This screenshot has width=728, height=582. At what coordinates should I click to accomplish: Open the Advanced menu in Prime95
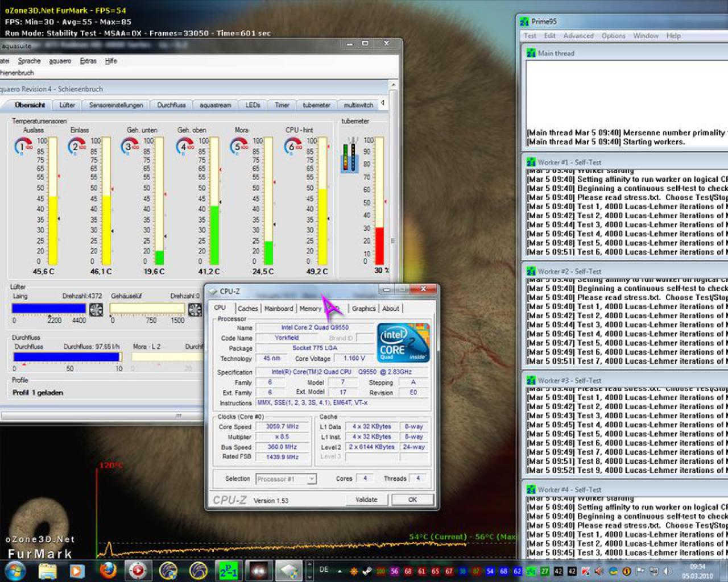[x=578, y=36]
